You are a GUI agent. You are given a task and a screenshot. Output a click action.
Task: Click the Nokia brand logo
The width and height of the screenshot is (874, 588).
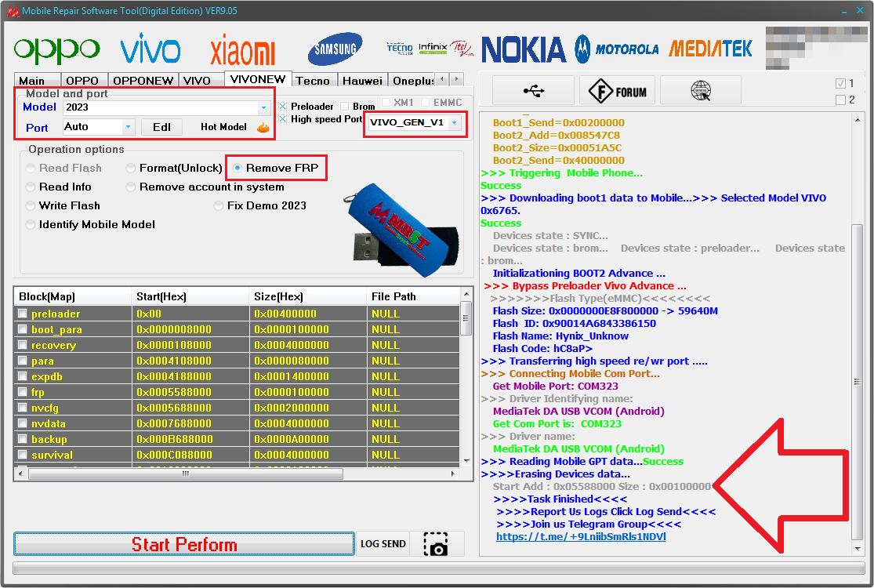point(524,49)
